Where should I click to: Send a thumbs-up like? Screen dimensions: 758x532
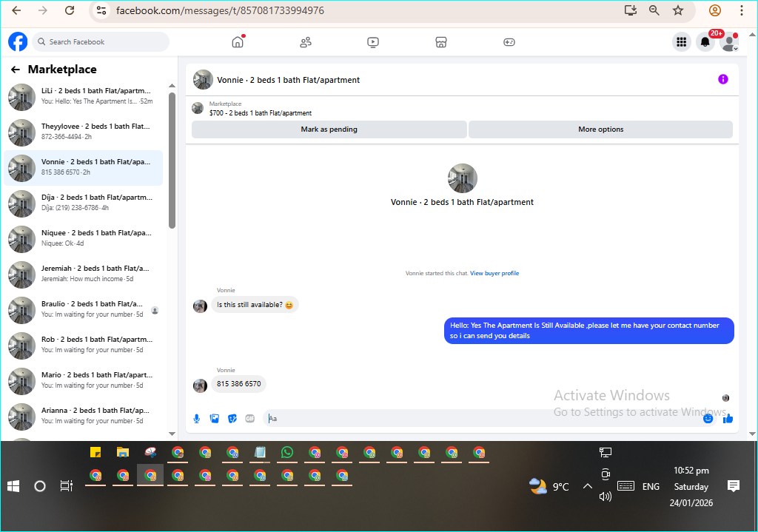[728, 419]
